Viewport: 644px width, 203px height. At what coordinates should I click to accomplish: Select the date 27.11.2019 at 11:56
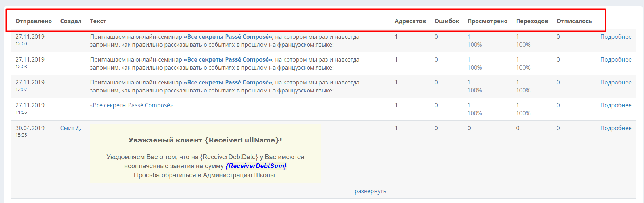pos(30,105)
